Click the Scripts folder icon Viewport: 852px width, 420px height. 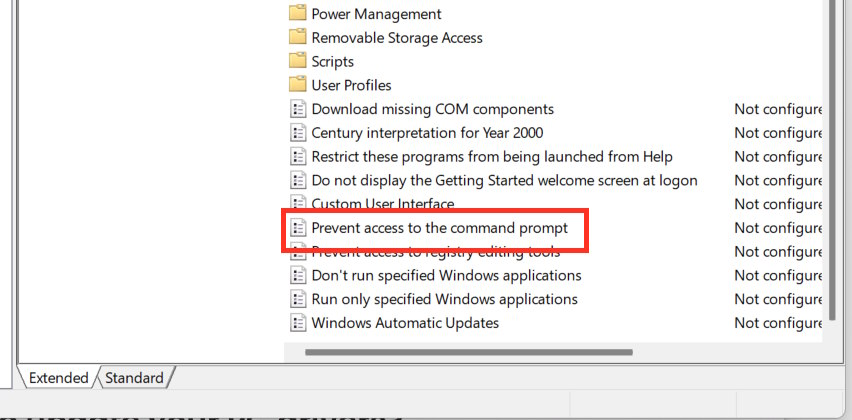pyautogui.click(x=297, y=61)
